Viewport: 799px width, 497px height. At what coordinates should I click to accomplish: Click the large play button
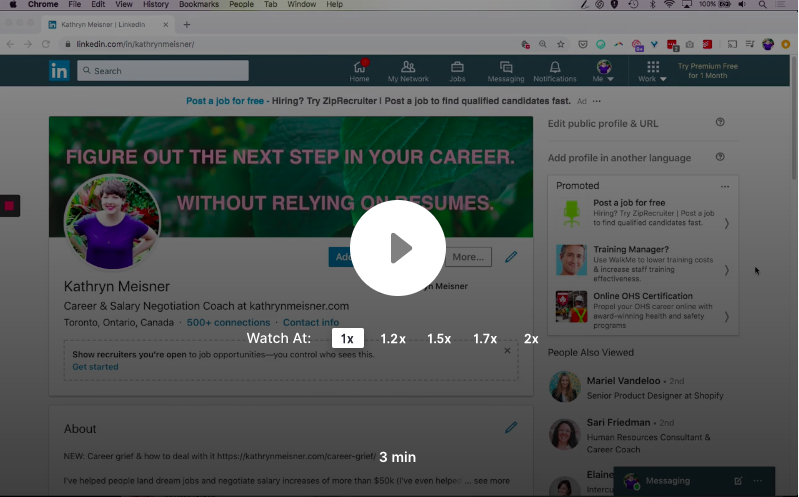click(398, 248)
